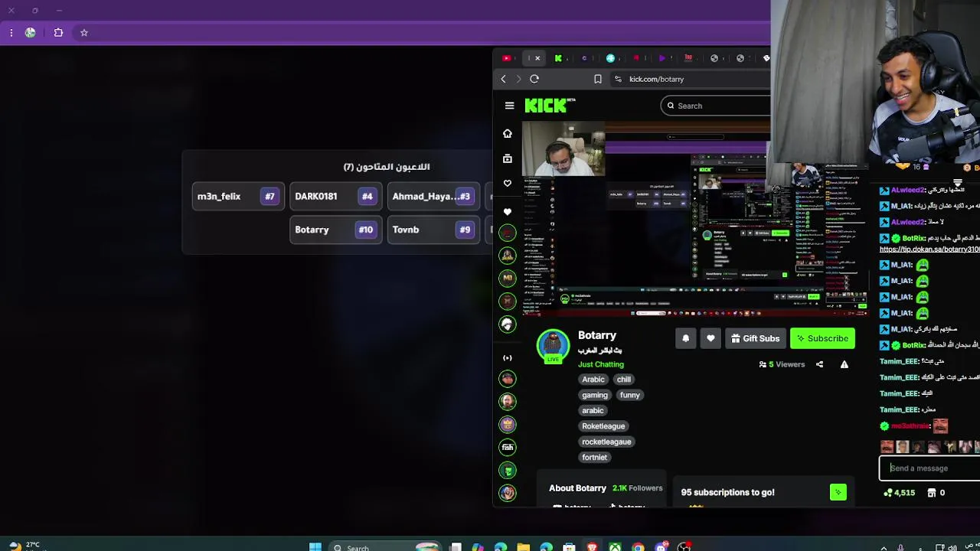The image size is (980, 551).
Task: Bookmark the kick.com page
Action: click(598, 79)
